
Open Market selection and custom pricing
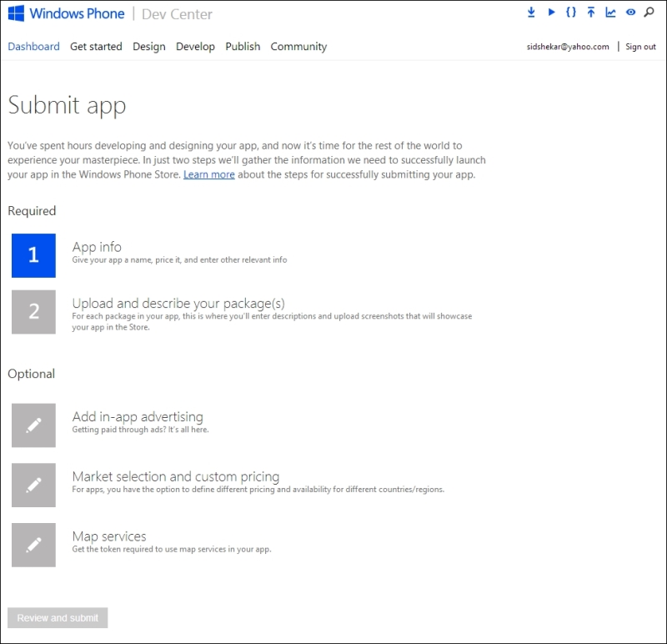[x=176, y=476]
